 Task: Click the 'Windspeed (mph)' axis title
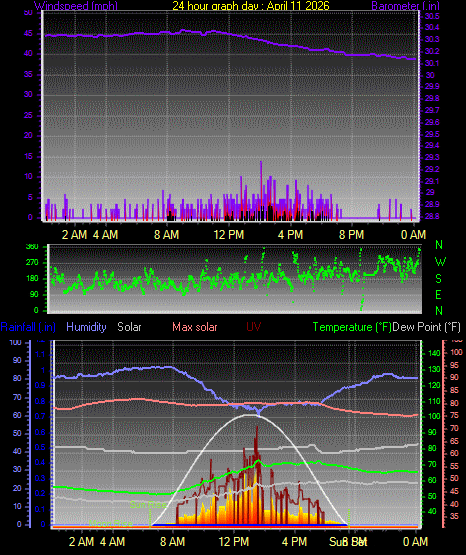(x=76, y=6)
